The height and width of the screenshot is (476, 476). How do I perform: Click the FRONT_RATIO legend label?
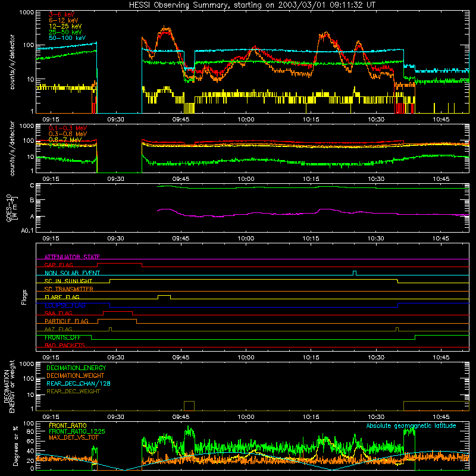click(68, 426)
